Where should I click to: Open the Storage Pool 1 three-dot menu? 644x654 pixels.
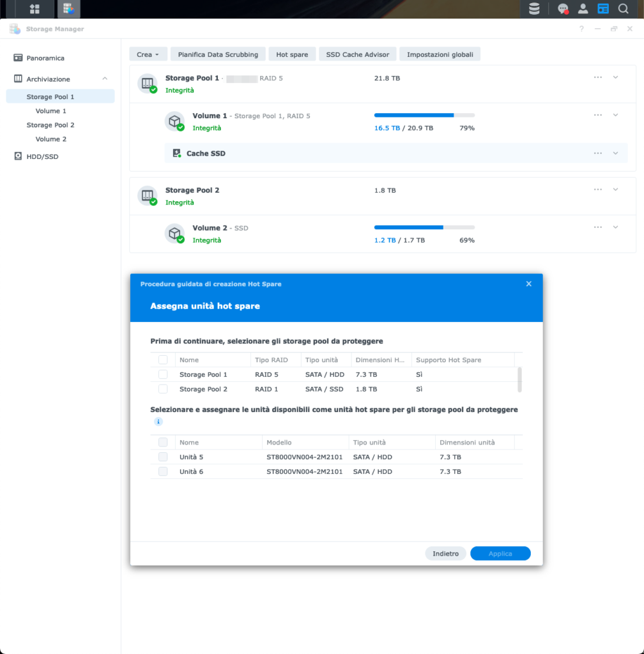pyautogui.click(x=598, y=77)
